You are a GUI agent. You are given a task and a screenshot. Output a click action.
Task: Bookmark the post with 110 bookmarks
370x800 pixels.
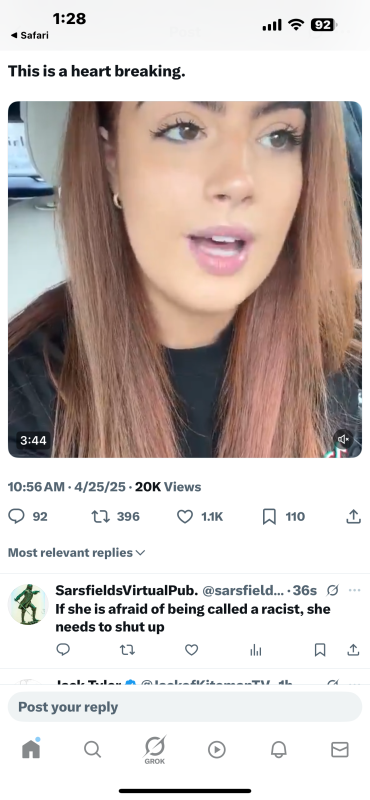tap(269, 516)
